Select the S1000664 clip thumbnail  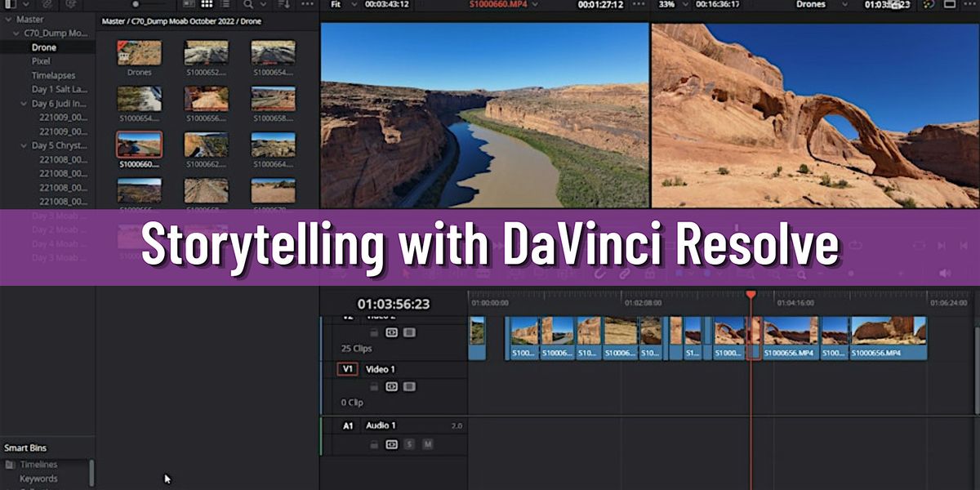tap(273, 145)
